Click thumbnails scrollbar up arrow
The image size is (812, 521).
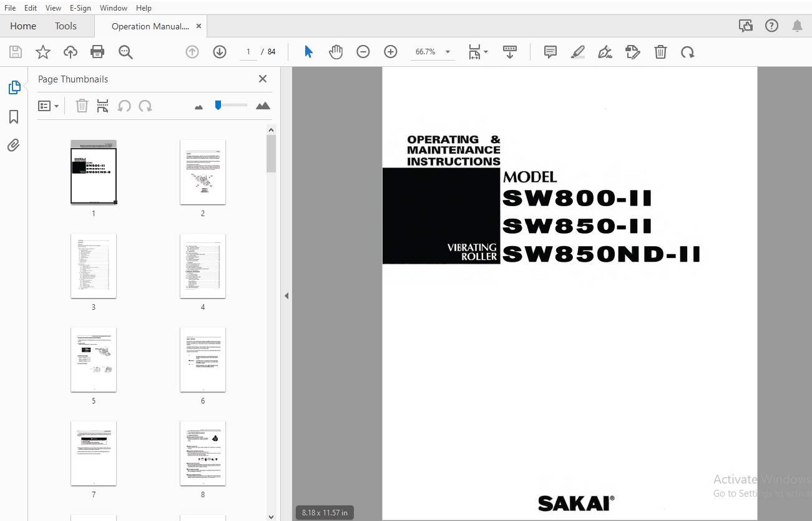[x=271, y=130]
